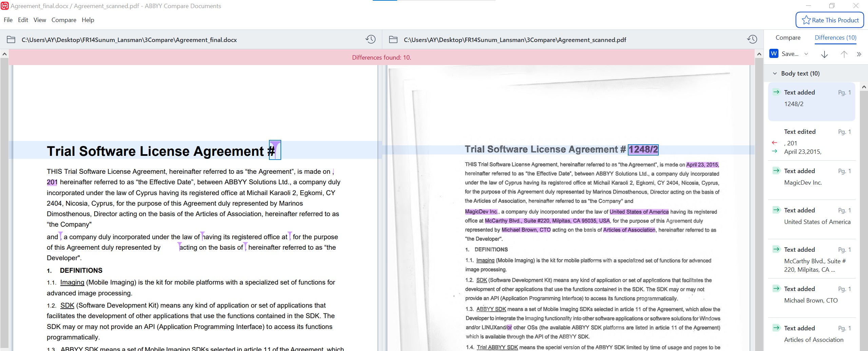Screen dimensions: 868x351
Task: Click highlighted 1248/2 in scanned document
Action: (x=643, y=149)
